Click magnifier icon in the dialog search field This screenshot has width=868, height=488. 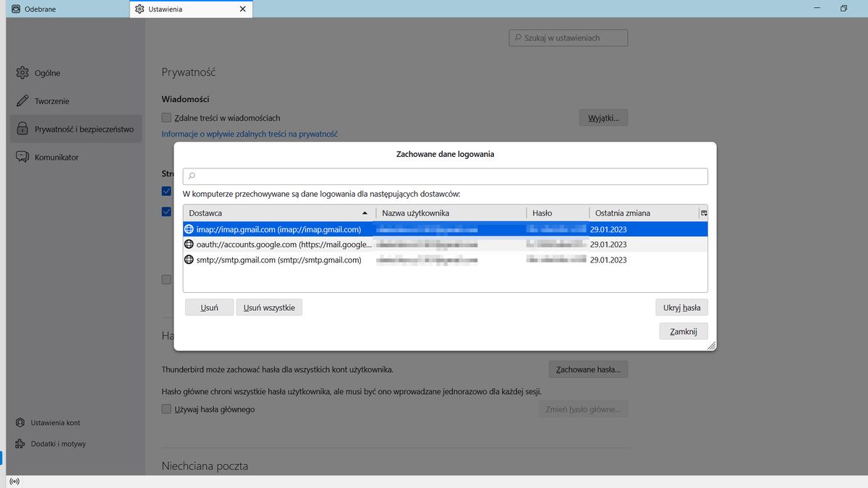coord(190,175)
